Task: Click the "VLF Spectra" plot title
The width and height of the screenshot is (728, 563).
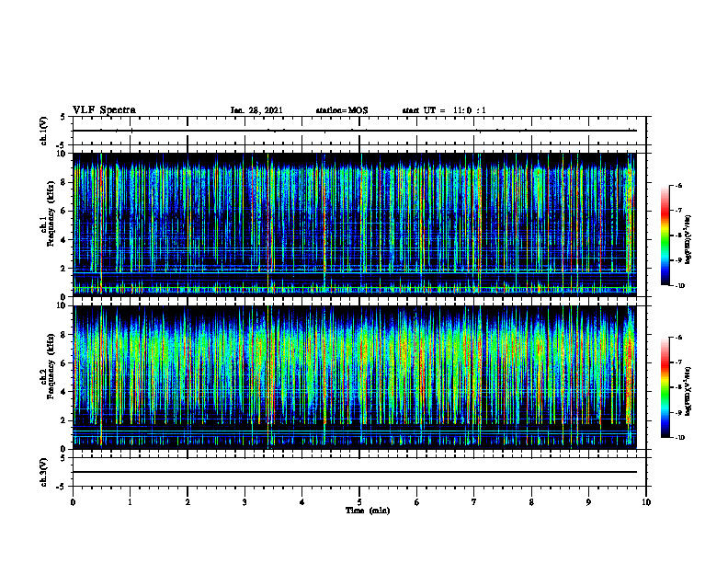Action: pyautogui.click(x=104, y=110)
